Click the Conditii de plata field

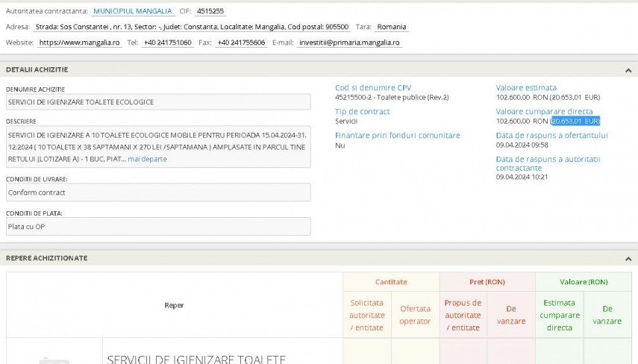(x=158, y=227)
